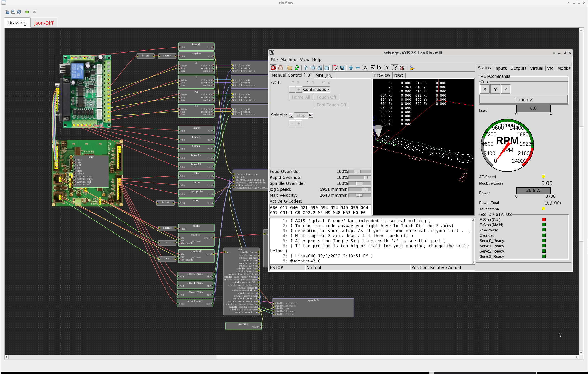
Task: Click the zoom in plus icon
Action: pyautogui.click(x=351, y=68)
